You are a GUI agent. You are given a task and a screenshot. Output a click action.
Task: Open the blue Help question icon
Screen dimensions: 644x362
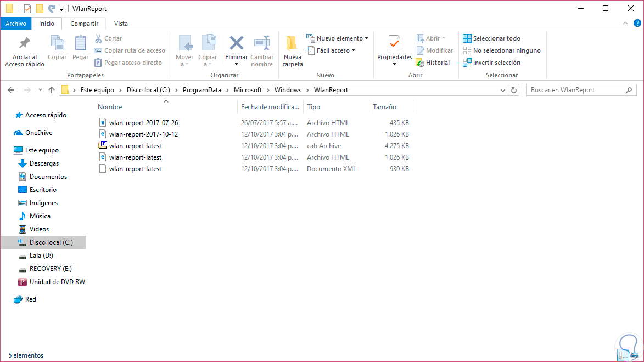click(x=637, y=24)
